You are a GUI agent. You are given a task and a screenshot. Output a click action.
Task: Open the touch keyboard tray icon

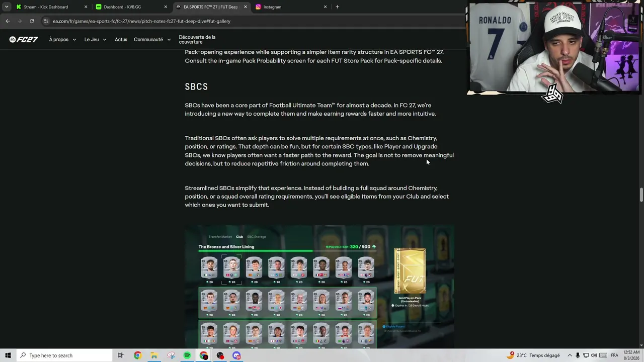coord(603,355)
